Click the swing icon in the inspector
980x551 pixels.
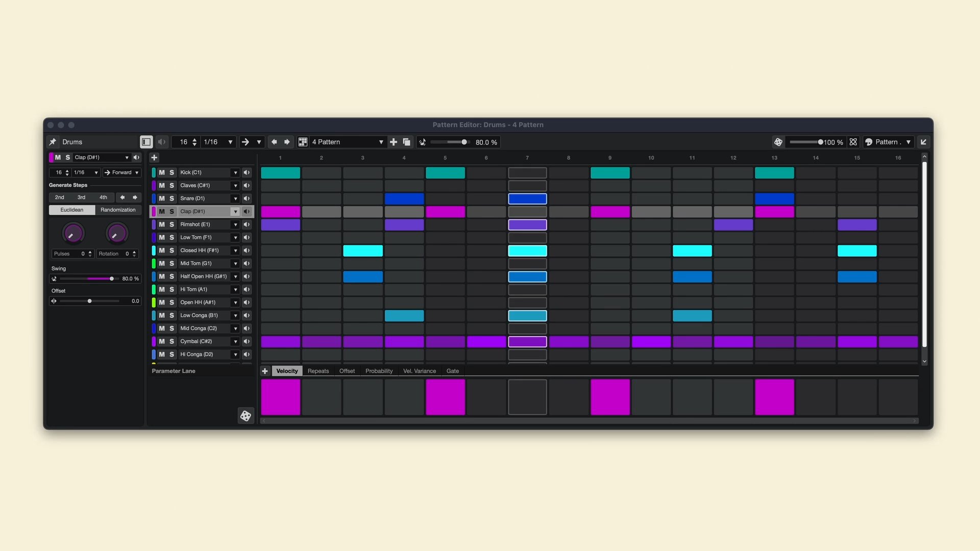point(54,279)
